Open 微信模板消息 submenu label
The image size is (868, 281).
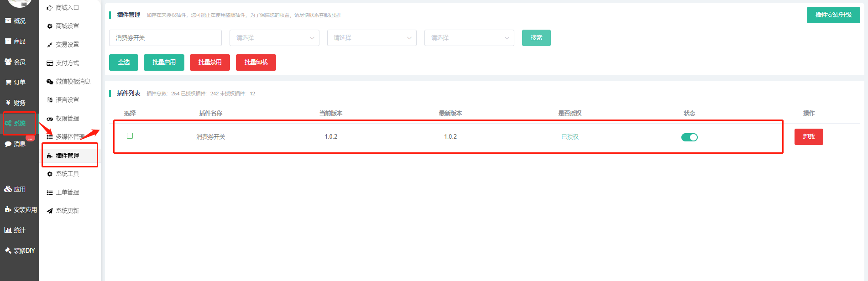(x=73, y=82)
